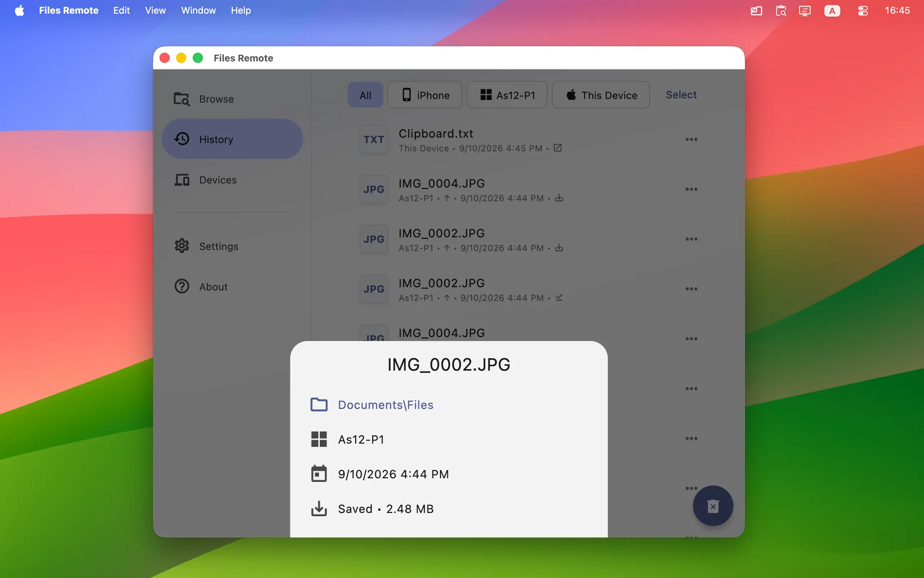Image resolution: width=924 pixels, height=578 pixels.
Task: Click the input source A icon in menu bar
Action: 832,10
